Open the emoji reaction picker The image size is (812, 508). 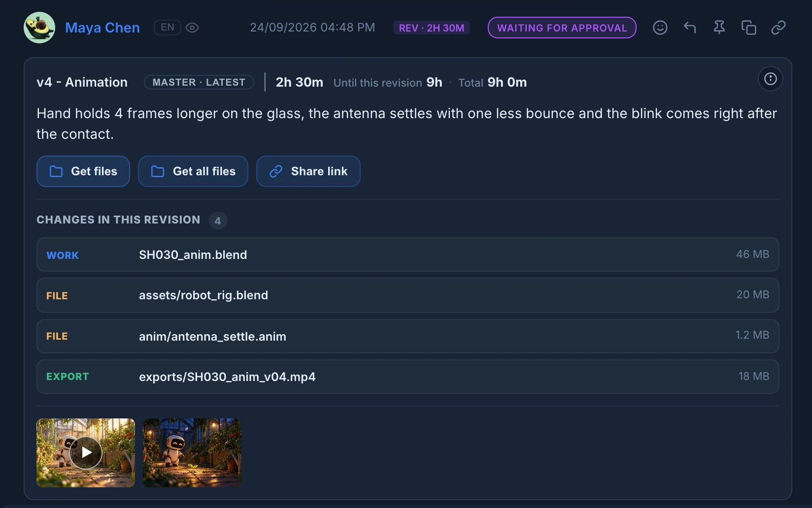point(660,28)
